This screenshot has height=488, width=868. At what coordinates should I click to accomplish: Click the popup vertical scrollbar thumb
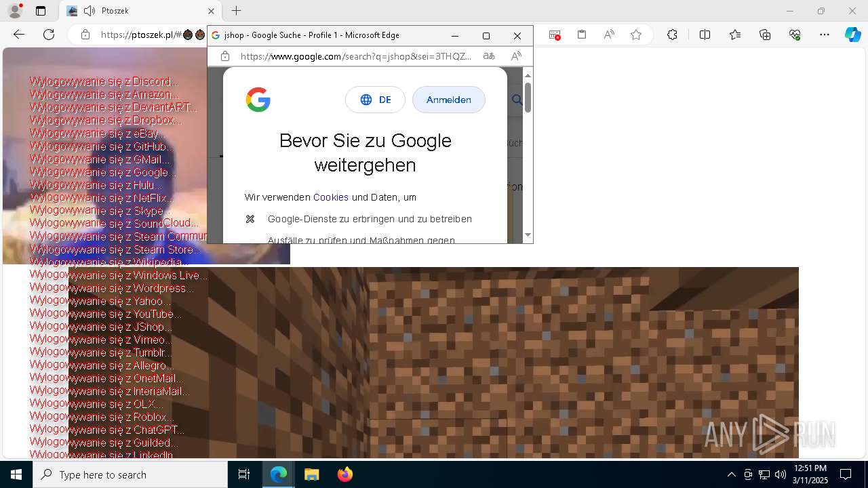(x=528, y=97)
